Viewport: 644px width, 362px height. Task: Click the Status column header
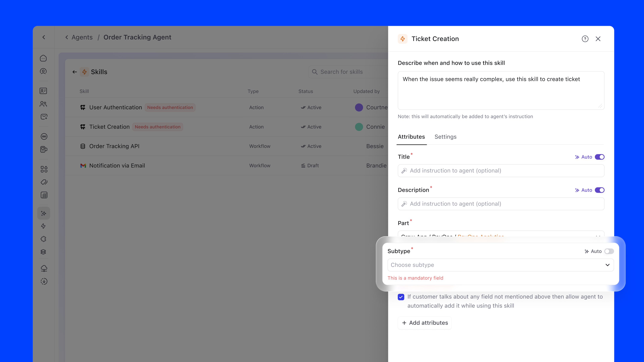click(x=306, y=92)
